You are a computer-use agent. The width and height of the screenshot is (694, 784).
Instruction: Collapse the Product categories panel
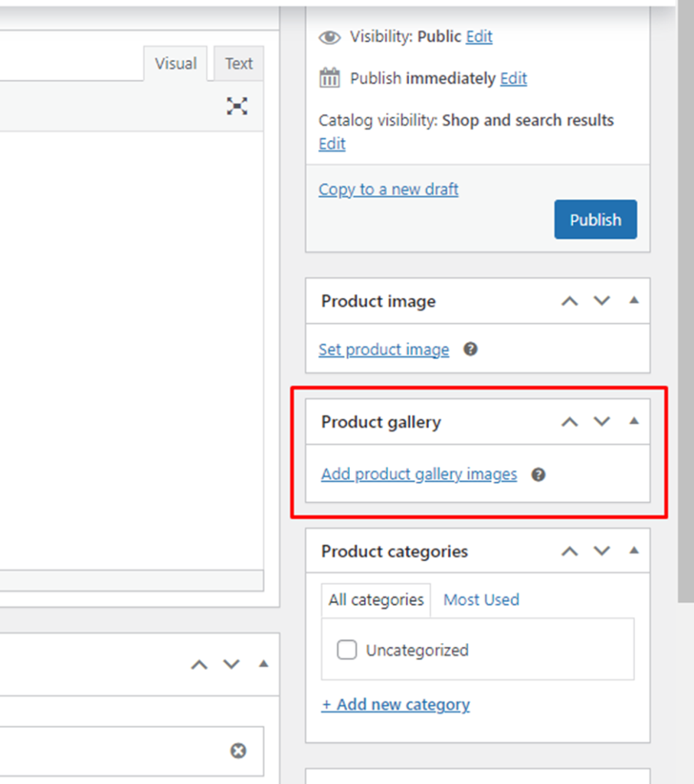[x=633, y=550]
